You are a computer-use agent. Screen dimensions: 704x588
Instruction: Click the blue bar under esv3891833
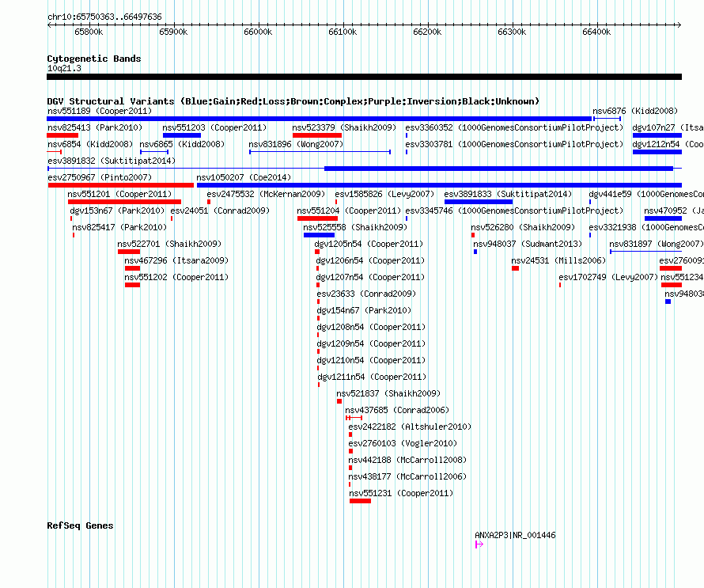pyautogui.click(x=478, y=202)
